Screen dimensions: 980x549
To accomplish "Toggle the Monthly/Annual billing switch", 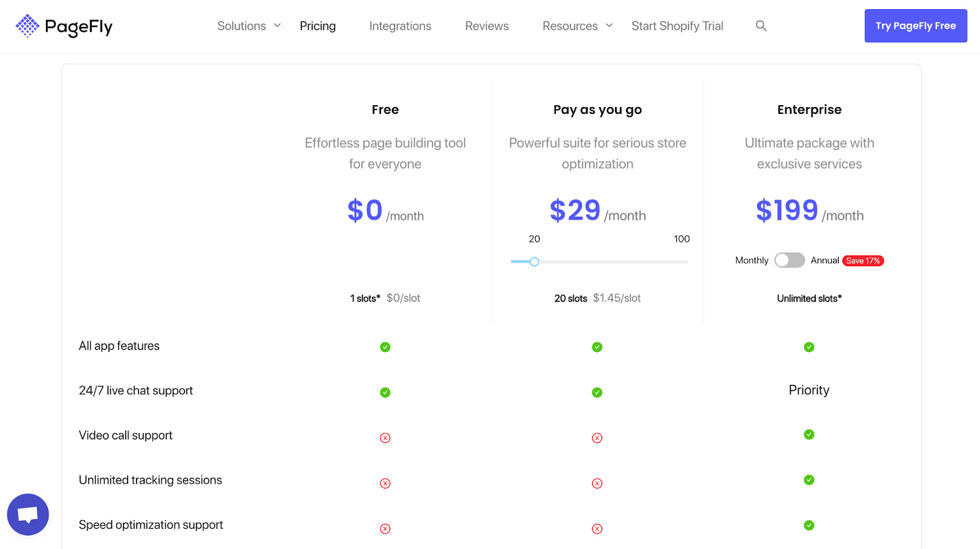I will click(789, 260).
